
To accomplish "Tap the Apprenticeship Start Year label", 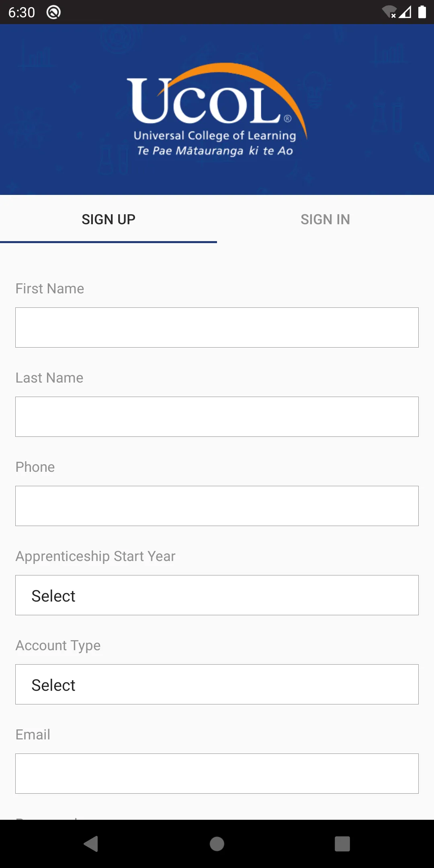I will click(96, 556).
